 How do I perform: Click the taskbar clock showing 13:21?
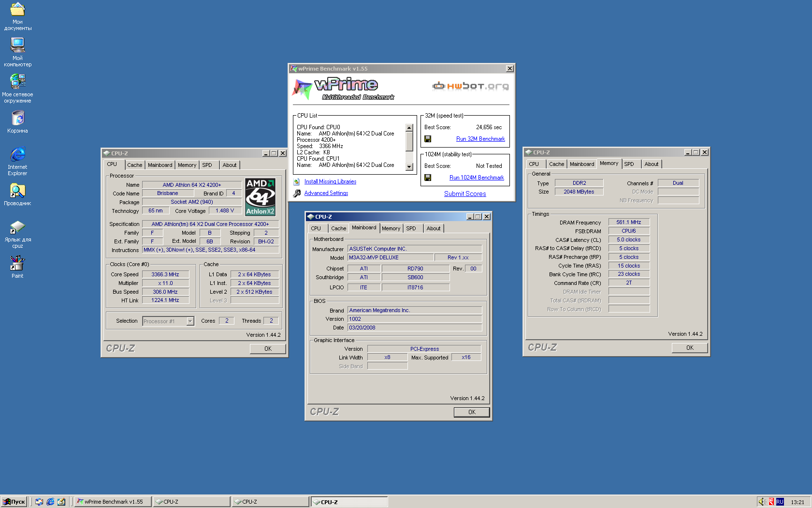[797, 502]
